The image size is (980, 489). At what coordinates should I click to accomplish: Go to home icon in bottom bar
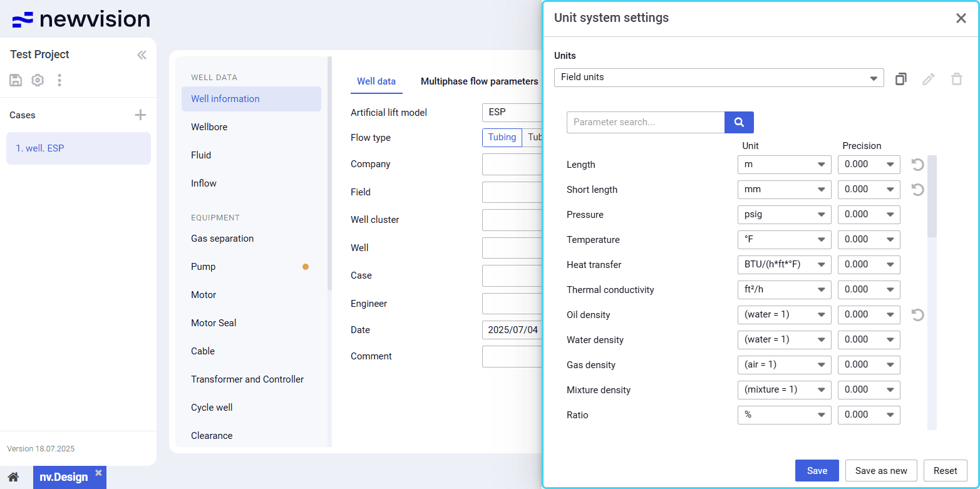[13, 477]
